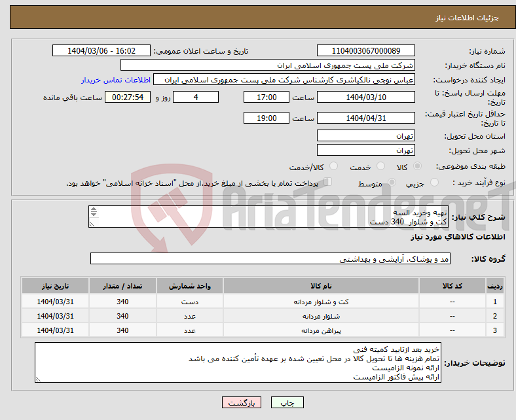
Task: Click the تاریخ نیاز column header
Action: coord(55,286)
